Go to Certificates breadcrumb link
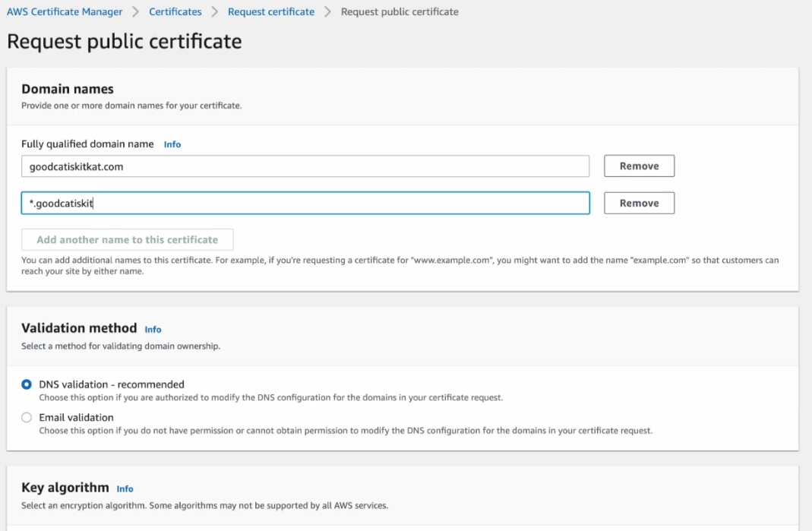This screenshot has width=812, height=531. [x=175, y=11]
